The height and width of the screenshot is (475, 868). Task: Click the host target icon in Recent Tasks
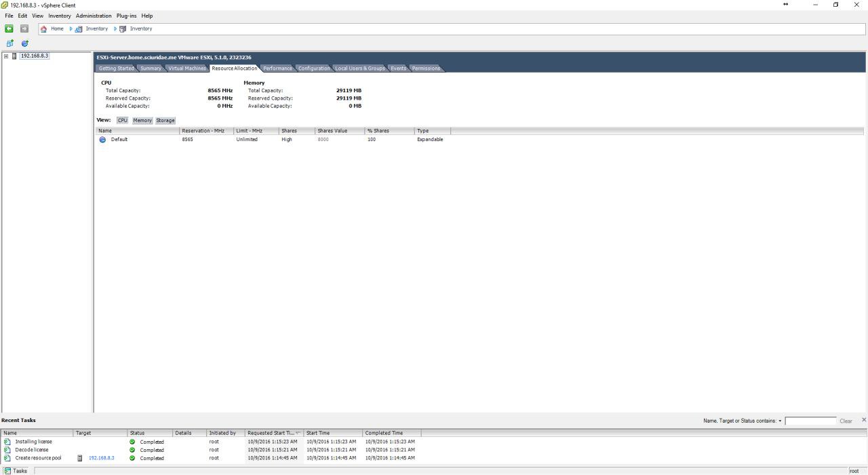click(80, 457)
